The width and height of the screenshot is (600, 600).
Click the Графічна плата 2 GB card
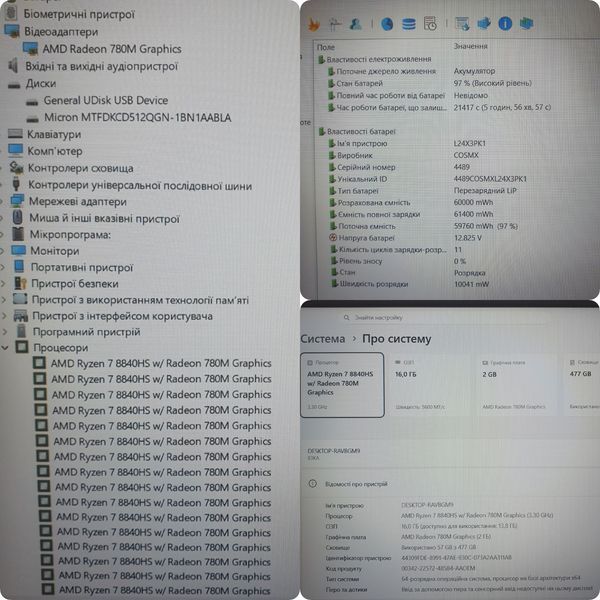coord(516,385)
